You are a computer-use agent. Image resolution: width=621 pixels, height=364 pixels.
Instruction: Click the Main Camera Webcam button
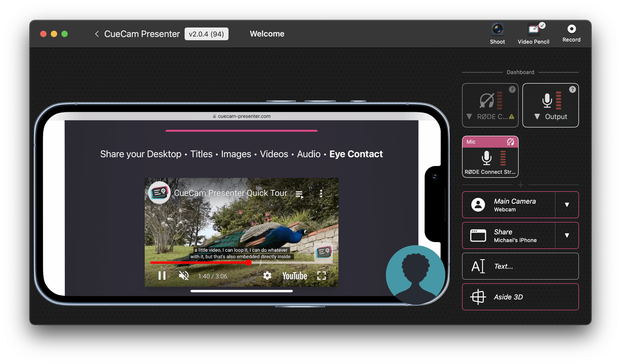pos(508,205)
